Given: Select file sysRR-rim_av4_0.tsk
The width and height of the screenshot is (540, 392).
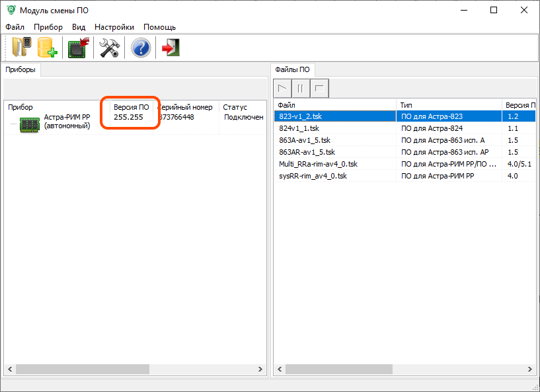Looking at the screenshot, I should coord(313,176).
